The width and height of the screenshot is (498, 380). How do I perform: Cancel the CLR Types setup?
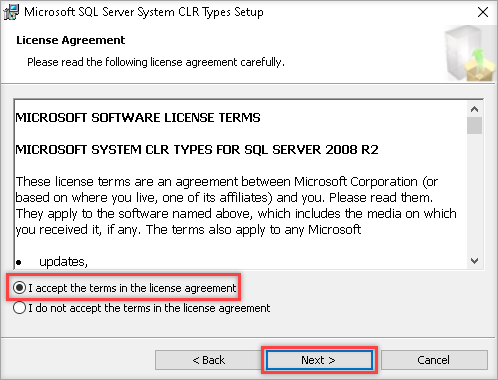tap(434, 360)
